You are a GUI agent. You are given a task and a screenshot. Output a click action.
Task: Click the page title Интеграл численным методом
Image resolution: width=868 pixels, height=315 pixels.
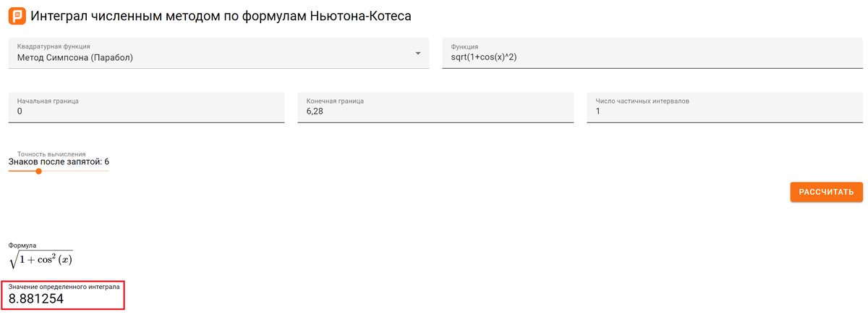pyautogui.click(x=221, y=15)
